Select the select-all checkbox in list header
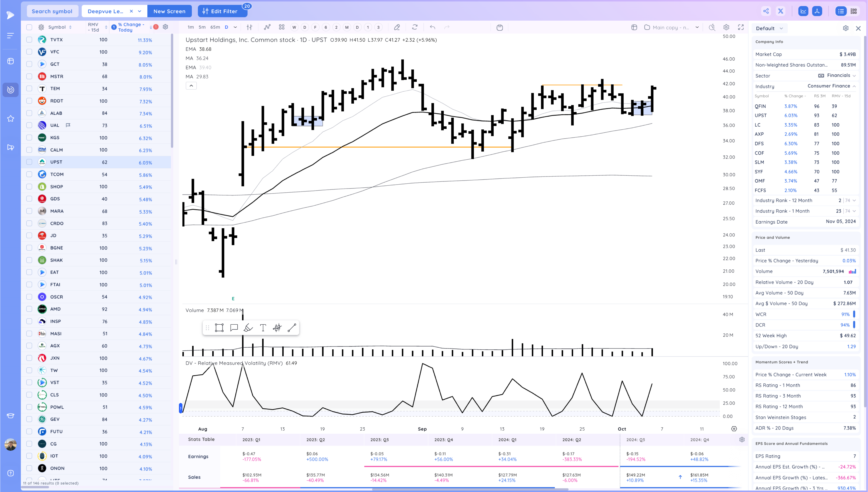868x492 pixels. point(29,27)
